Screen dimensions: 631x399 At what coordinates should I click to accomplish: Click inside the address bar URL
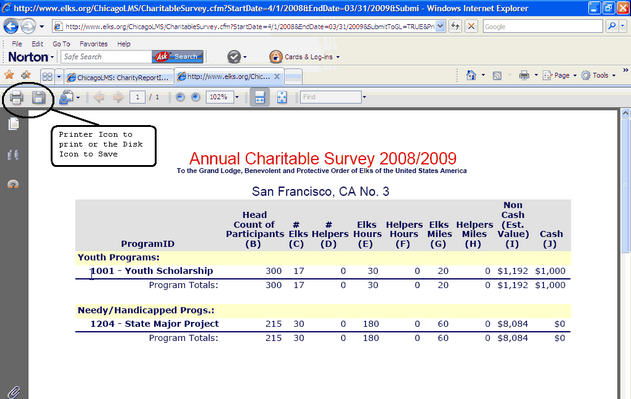(x=250, y=27)
